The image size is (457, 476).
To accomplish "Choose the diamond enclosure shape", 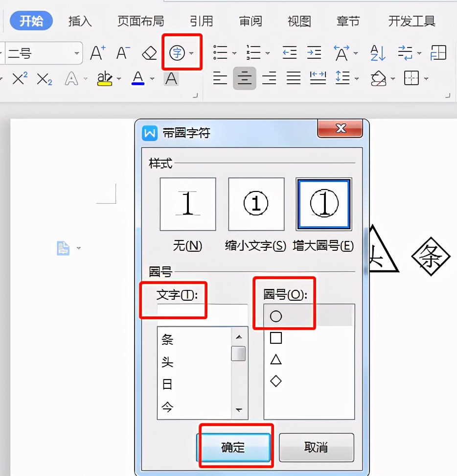I will [276, 381].
